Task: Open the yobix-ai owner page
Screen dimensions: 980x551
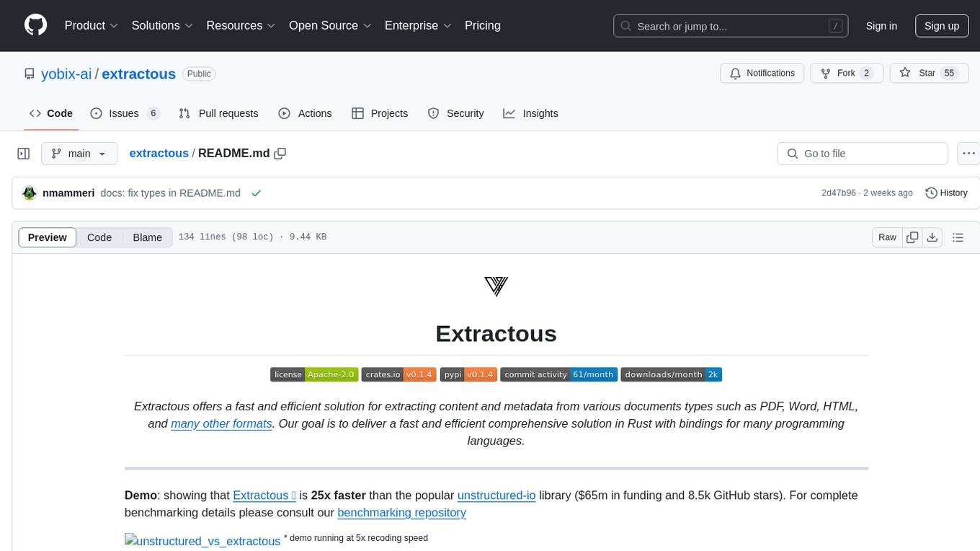Action: (66, 74)
